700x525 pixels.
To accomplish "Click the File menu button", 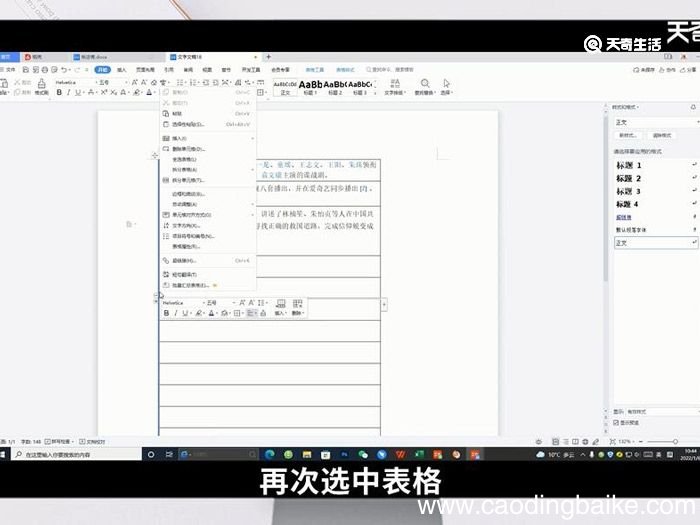I will click(8, 70).
